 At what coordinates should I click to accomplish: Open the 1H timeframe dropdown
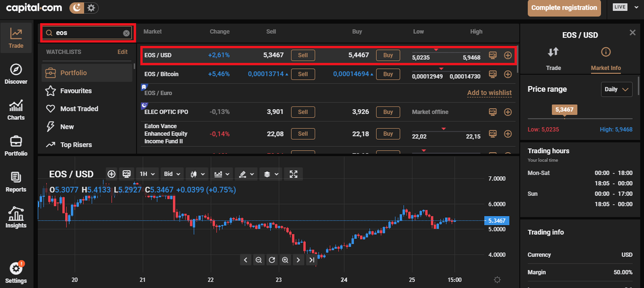point(147,174)
